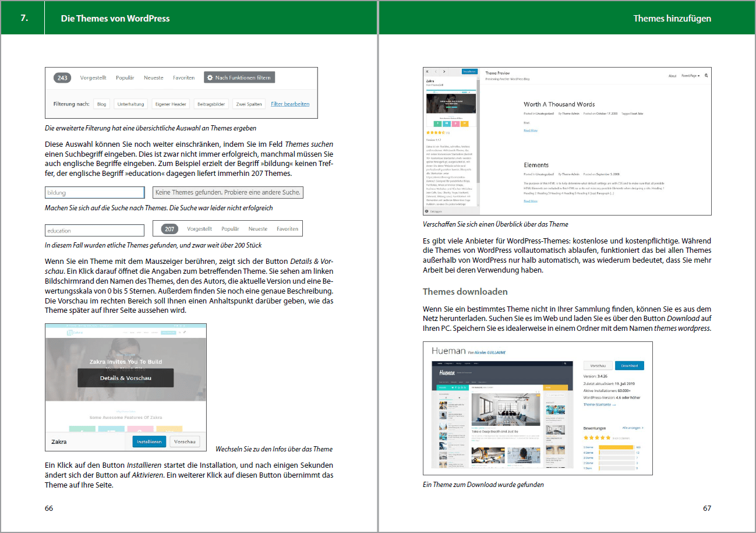The width and height of the screenshot is (756, 533).
Task: Open the Theme-Startseite arrow link
Action: 599,404
